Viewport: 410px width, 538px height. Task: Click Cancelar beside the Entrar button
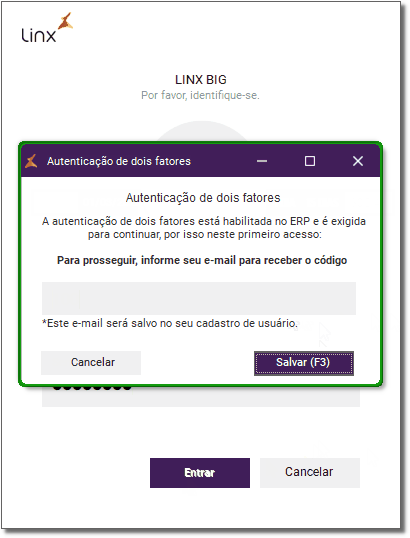click(x=309, y=472)
